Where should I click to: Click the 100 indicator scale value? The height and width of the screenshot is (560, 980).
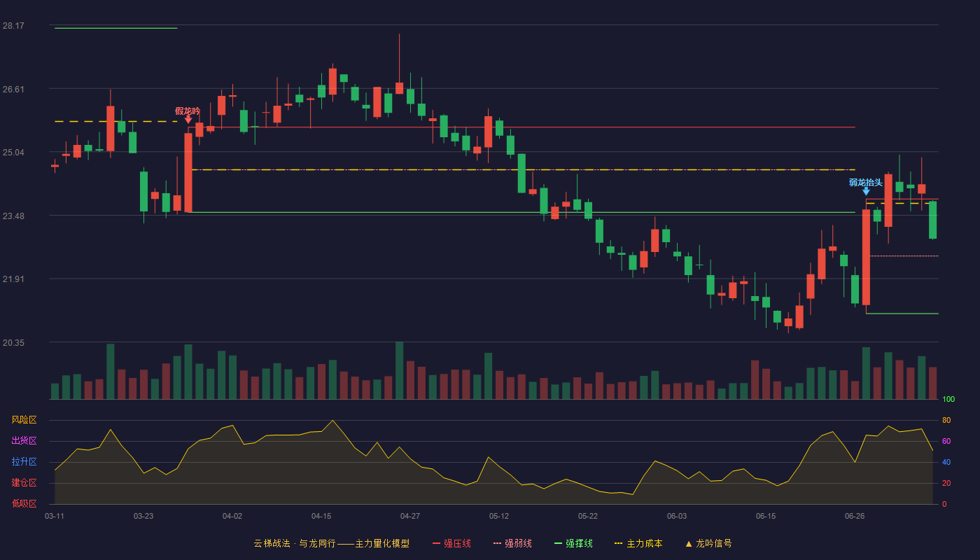(x=948, y=399)
